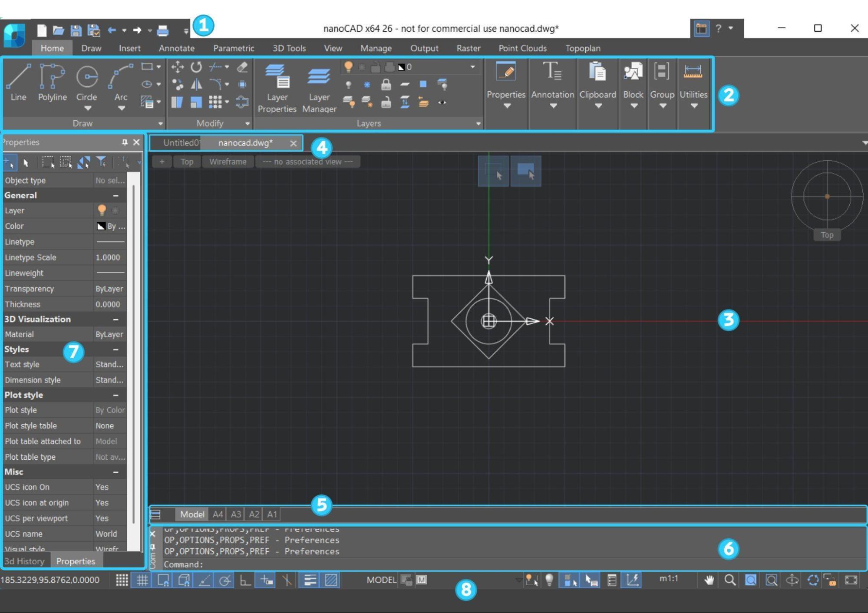868x613 pixels.
Task: Toggle lineweight display in status bar
Action: coord(310,580)
